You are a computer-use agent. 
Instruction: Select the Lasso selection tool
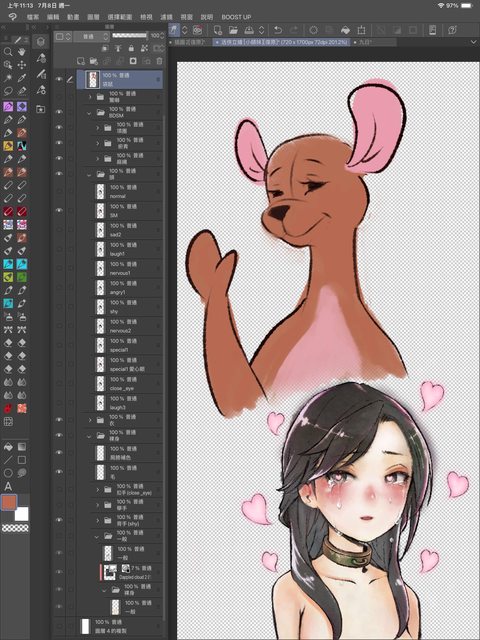(x=8, y=91)
